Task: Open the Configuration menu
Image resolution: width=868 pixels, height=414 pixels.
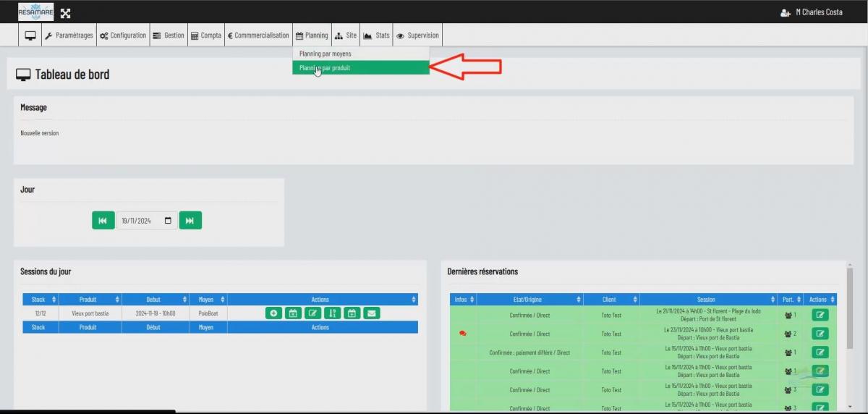Action: (x=123, y=35)
